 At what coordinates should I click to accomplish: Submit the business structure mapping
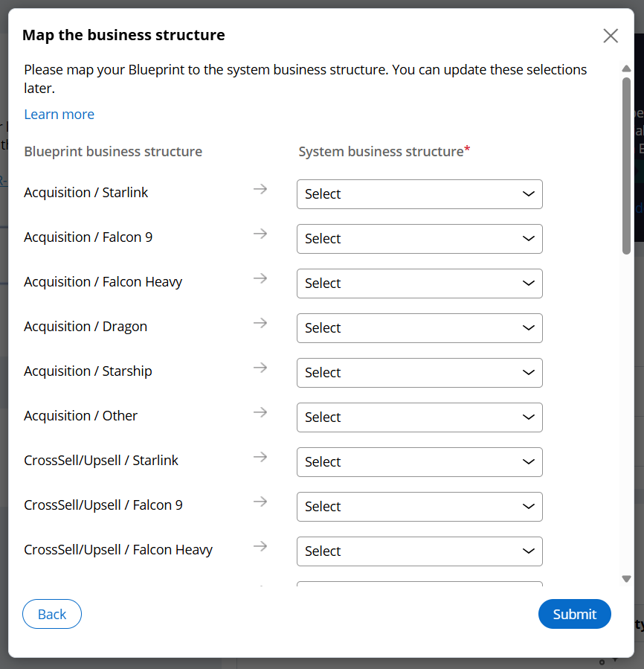tap(575, 614)
